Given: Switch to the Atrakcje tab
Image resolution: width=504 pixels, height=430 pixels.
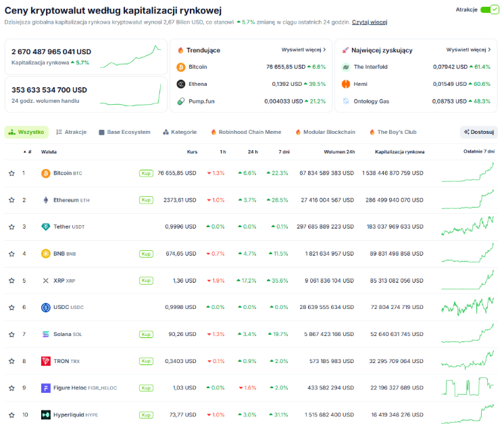Looking at the screenshot, I should (x=72, y=133).
